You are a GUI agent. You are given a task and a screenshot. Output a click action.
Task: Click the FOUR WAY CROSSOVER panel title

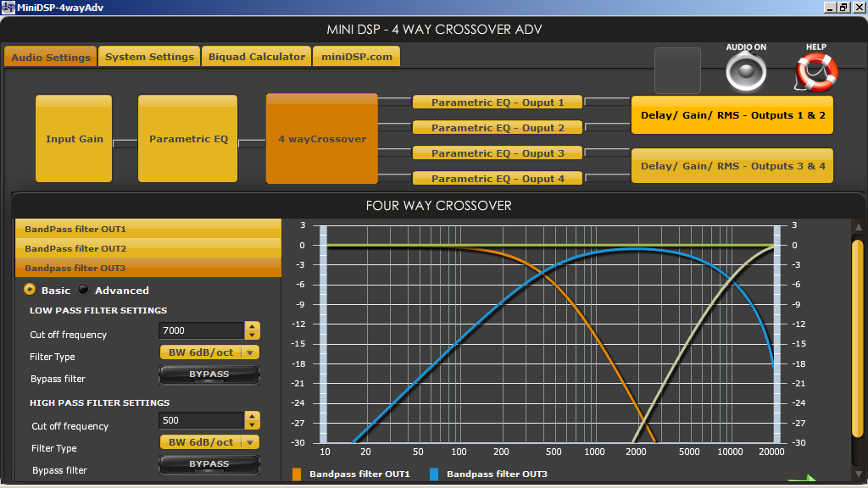coord(438,205)
